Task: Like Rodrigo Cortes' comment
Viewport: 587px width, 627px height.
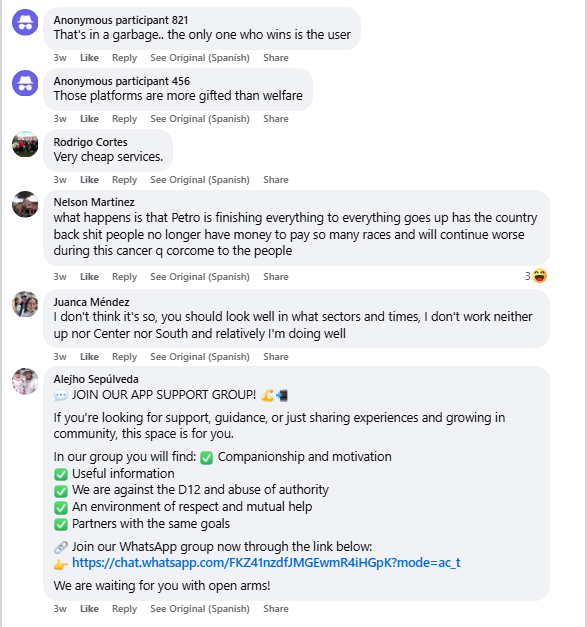Action: coord(89,180)
